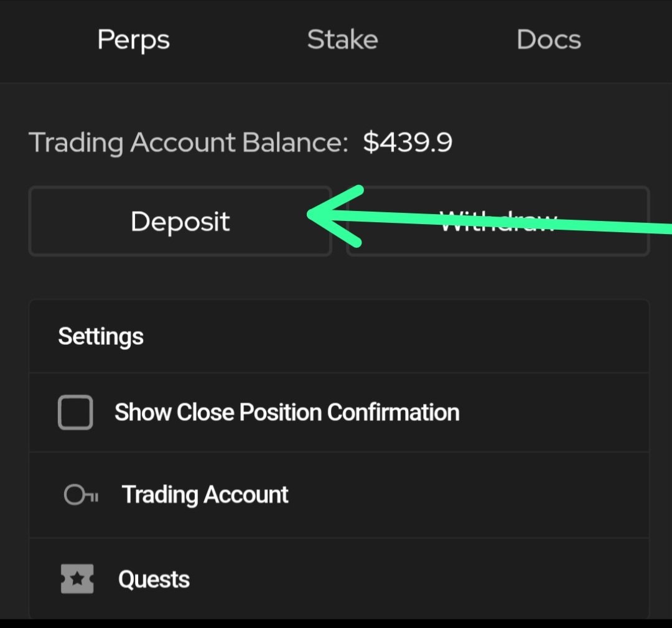Click empty space right of Trading Account row
The width and height of the screenshot is (672, 628).
coord(467,495)
